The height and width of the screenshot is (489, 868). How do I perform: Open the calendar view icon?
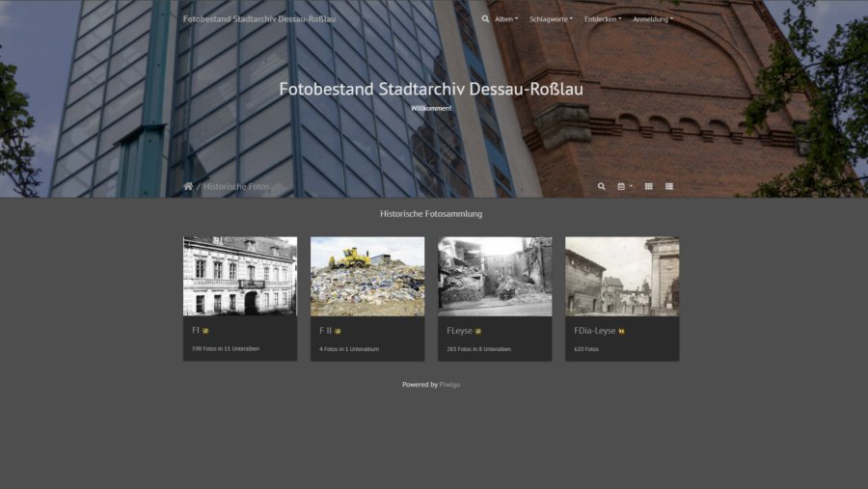pos(623,186)
